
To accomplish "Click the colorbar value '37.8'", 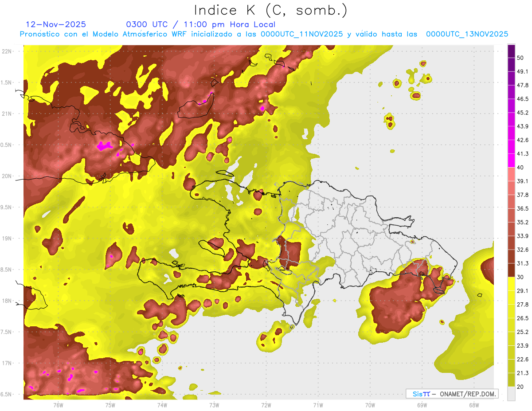I will pyautogui.click(x=523, y=195).
